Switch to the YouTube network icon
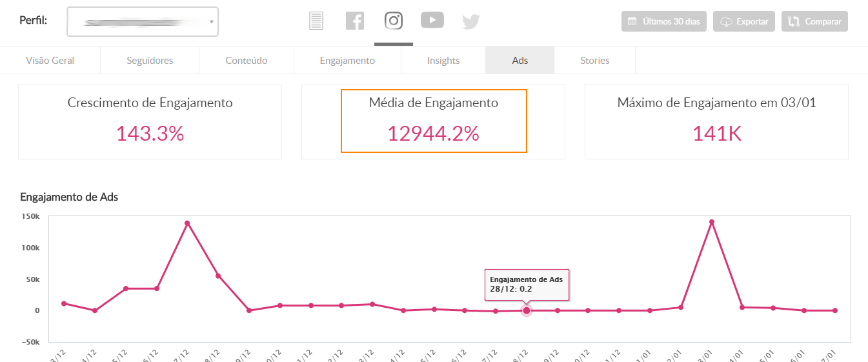This screenshot has height=362, width=868. coord(432,21)
